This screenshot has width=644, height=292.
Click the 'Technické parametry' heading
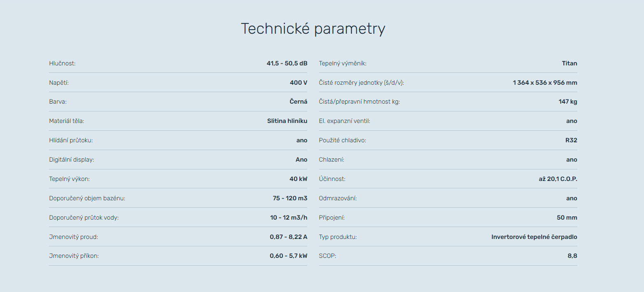pos(313,29)
